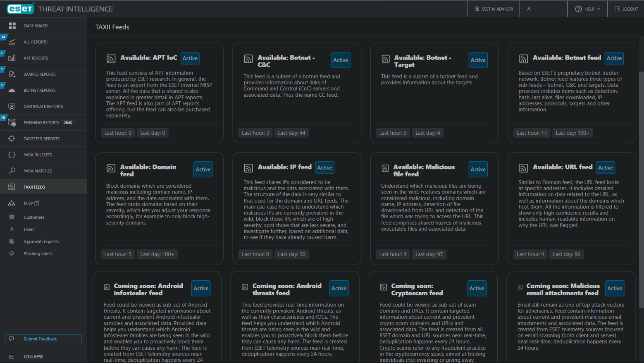Click 'Last hour: 17' on Botnet feed
This screenshot has height=363, width=644.
pos(532,133)
